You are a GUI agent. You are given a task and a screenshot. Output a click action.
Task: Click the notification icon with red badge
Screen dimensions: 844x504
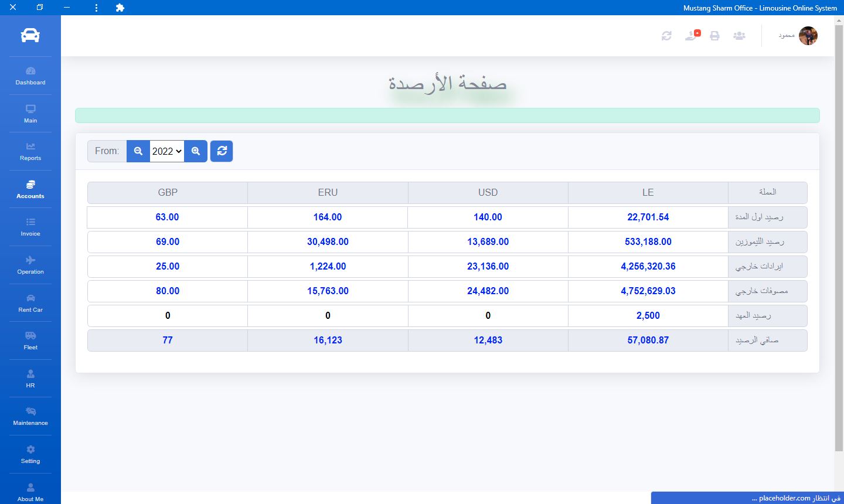[692, 36]
